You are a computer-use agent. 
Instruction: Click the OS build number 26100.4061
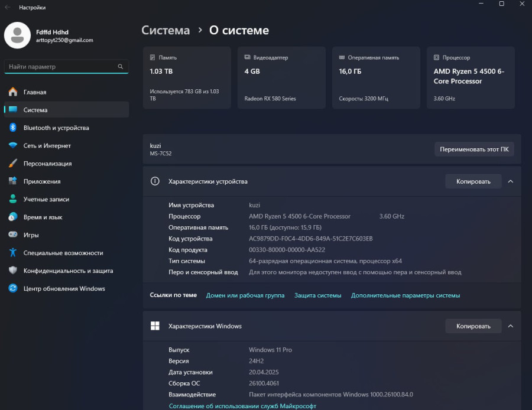click(x=264, y=383)
